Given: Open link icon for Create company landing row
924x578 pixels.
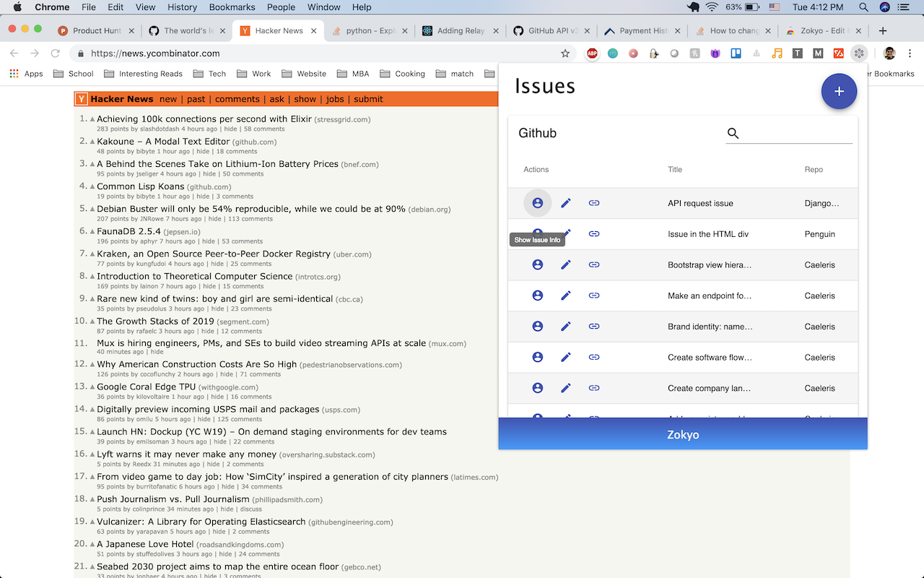Looking at the screenshot, I should (594, 388).
